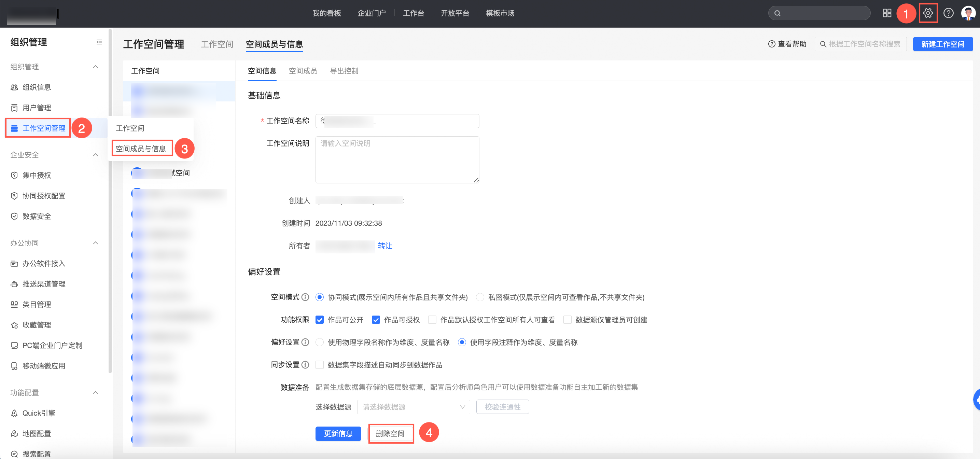Uncheck the 作品可公开 checkbox

(x=320, y=320)
